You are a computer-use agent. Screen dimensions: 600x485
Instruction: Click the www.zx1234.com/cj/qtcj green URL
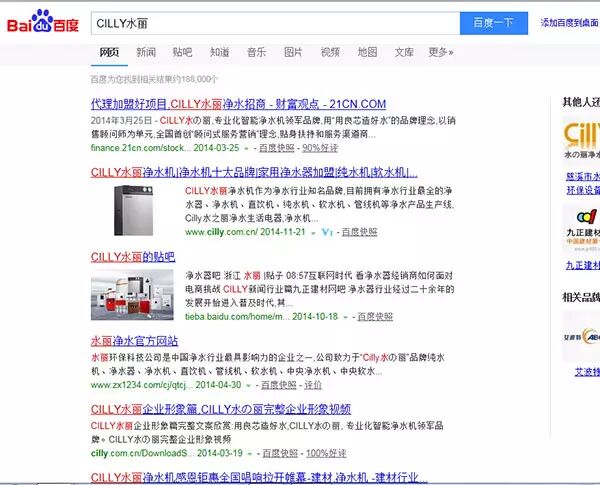coord(141,385)
